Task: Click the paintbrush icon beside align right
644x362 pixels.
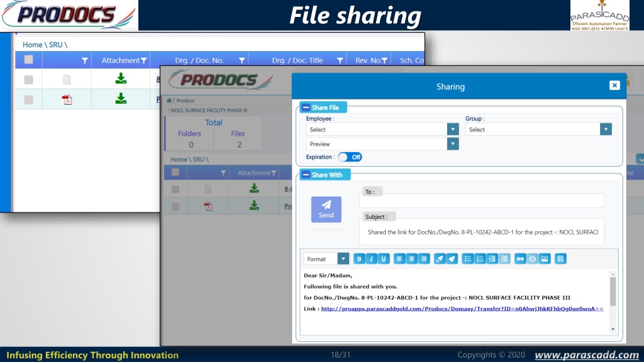Action: click(440, 259)
